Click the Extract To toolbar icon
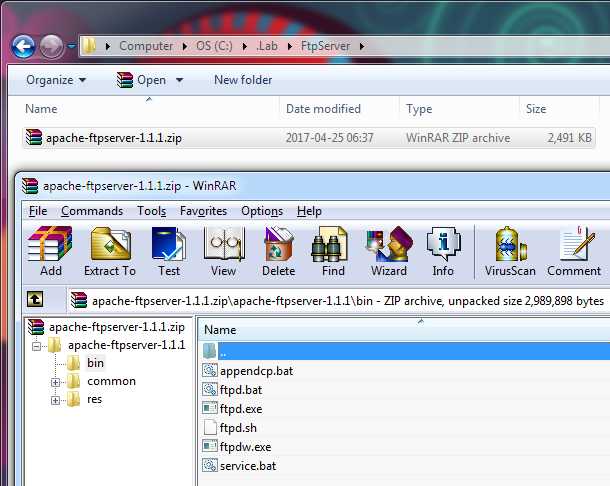This screenshot has width=610, height=486. tap(110, 244)
